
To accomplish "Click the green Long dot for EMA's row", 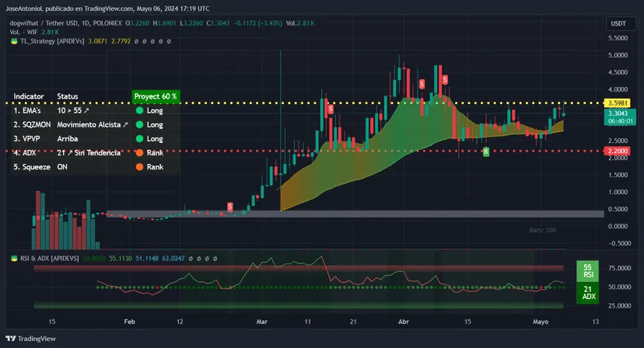I will pos(140,110).
